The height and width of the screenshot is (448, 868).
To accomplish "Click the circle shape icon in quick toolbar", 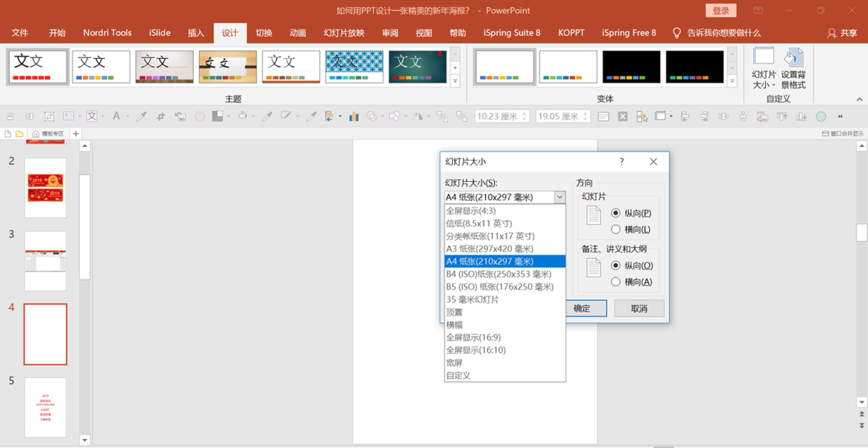I will click(199, 117).
